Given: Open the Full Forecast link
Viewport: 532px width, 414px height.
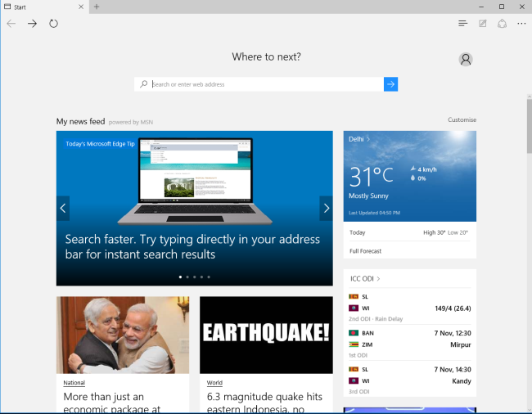Looking at the screenshot, I should tap(365, 251).
